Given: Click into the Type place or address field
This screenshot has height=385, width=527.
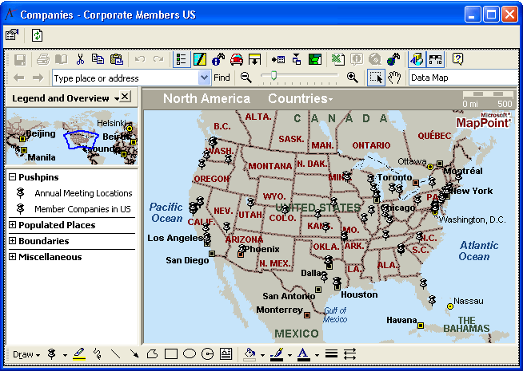Looking at the screenshot, I should pos(126,78).
